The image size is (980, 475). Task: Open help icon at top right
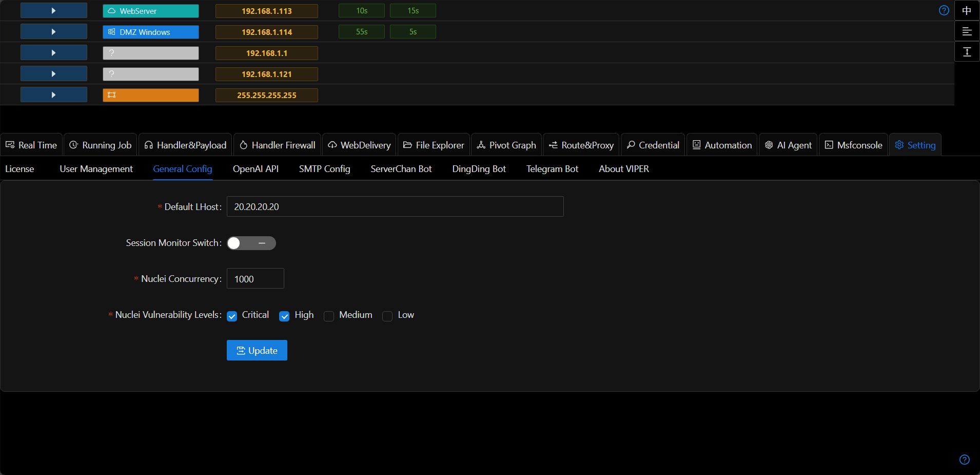tap(944, 10)
